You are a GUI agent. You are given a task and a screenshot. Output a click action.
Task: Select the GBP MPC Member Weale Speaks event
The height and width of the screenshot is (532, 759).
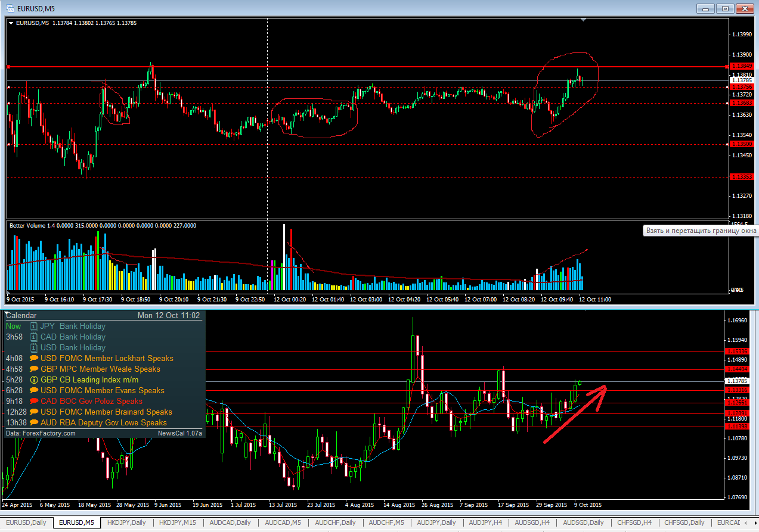[100, 369]
